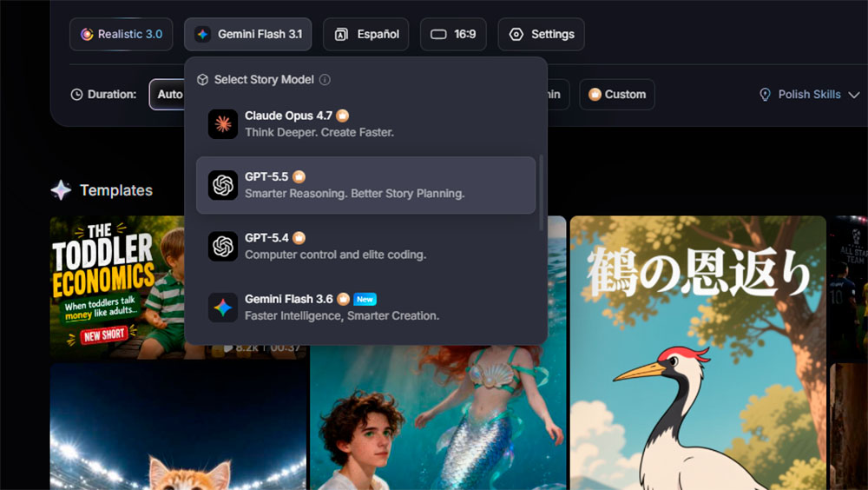Image resolution: width=868 pixels, height=490 pixels.
Task: Pick GPT-5.4 story model
Action: pos(366,246)
